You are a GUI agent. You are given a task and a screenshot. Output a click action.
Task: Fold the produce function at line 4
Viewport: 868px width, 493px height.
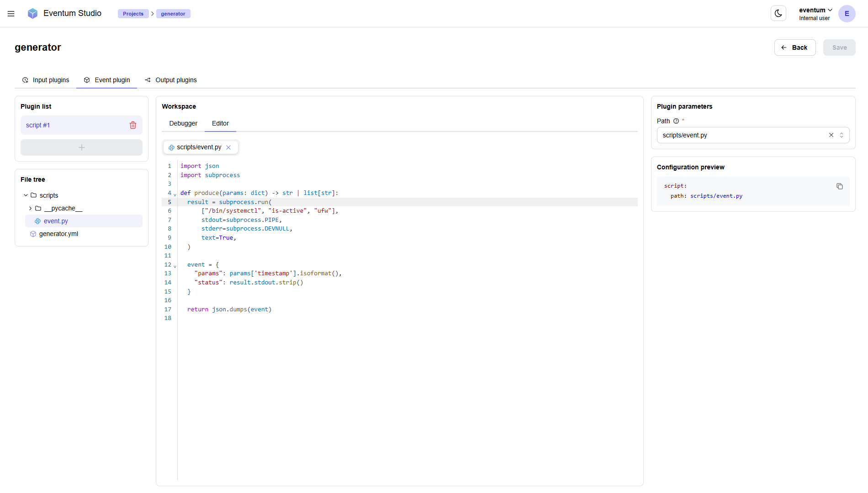[175, 194]
